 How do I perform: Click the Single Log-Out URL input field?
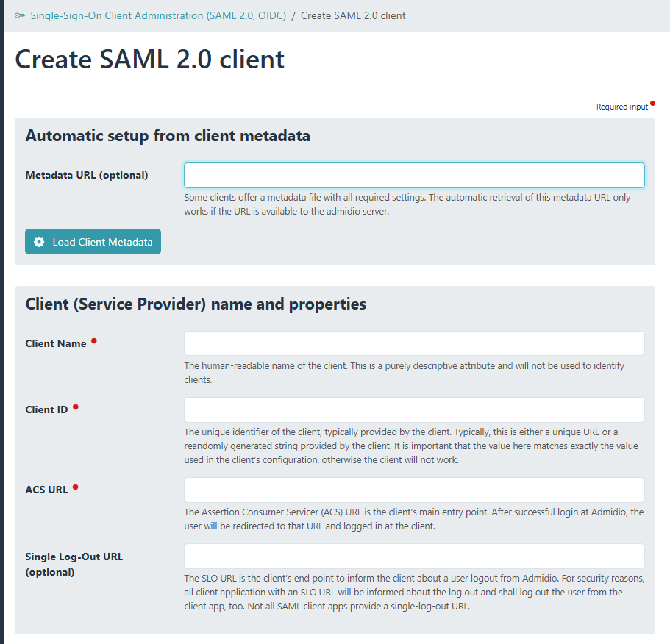(x=414, y=556)
